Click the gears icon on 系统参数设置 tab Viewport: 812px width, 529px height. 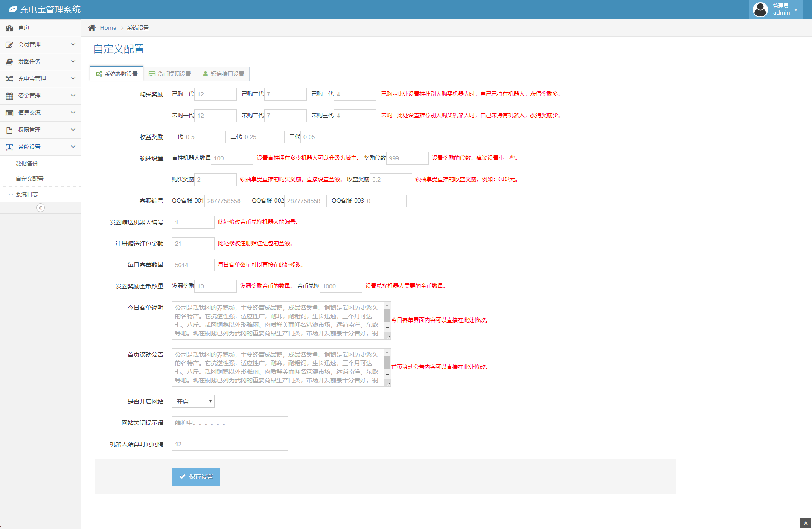pyautogui.click(x=99, y=74)
